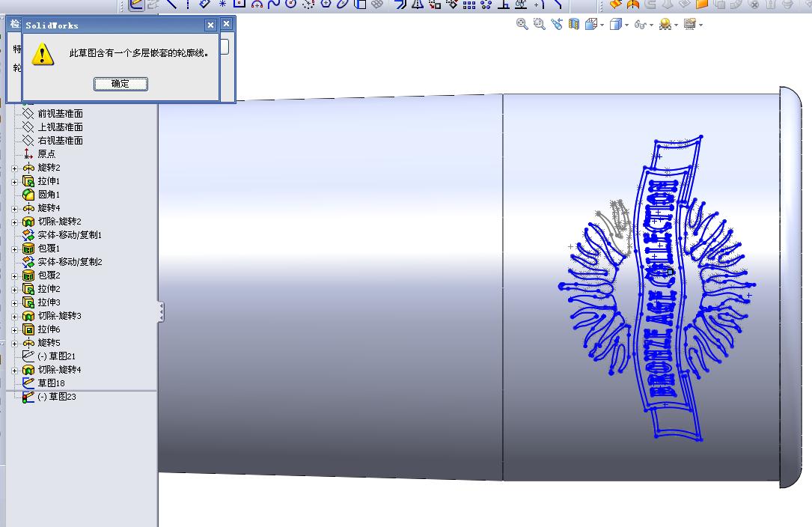Expand the 拉伸2 feature node

point(14,290)
